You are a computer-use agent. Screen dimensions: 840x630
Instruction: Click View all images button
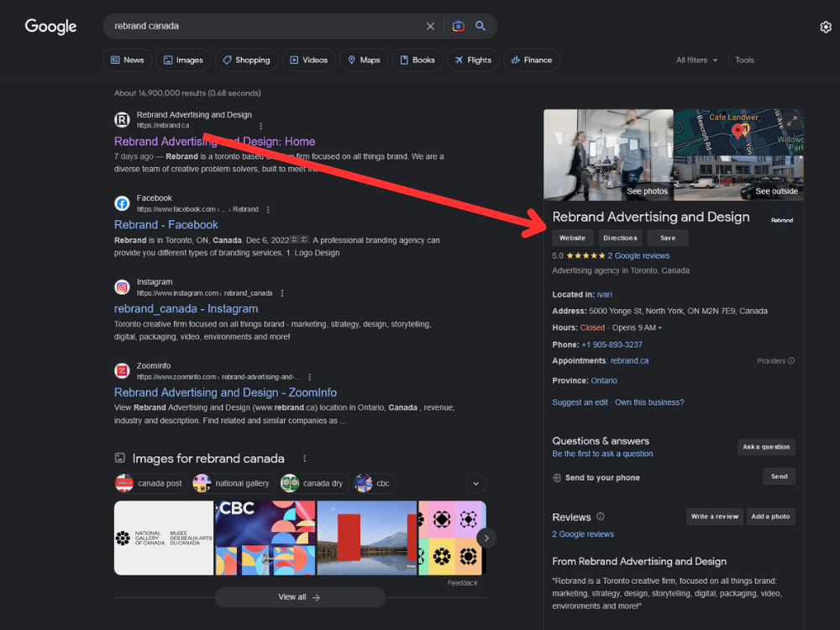tap(300, 597)
